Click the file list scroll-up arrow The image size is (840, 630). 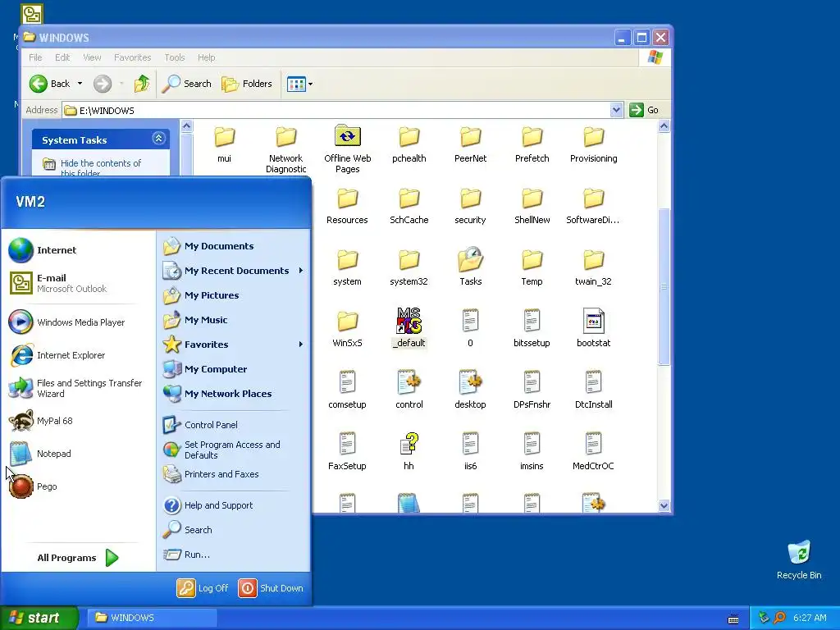[664, 126]
